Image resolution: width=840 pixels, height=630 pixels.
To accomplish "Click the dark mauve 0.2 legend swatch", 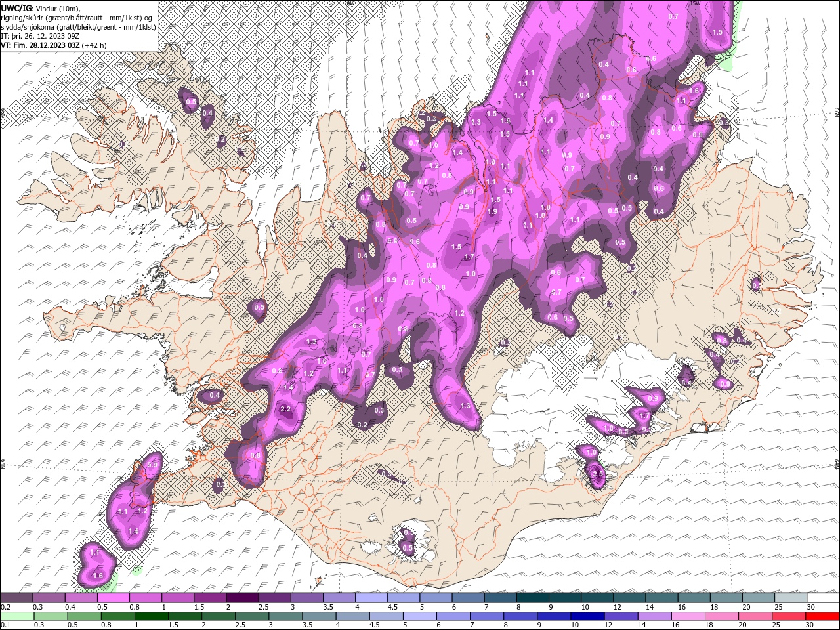I will point(17,598).
